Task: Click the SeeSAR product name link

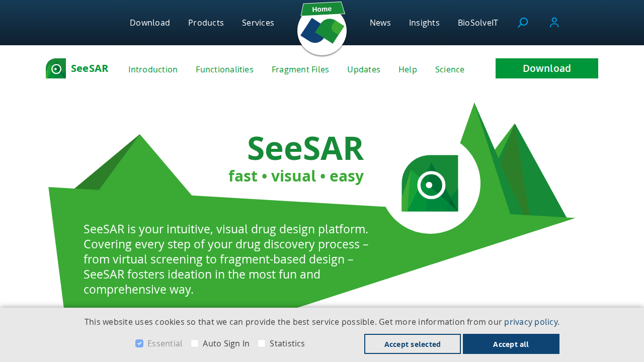Action: point(90,68)
